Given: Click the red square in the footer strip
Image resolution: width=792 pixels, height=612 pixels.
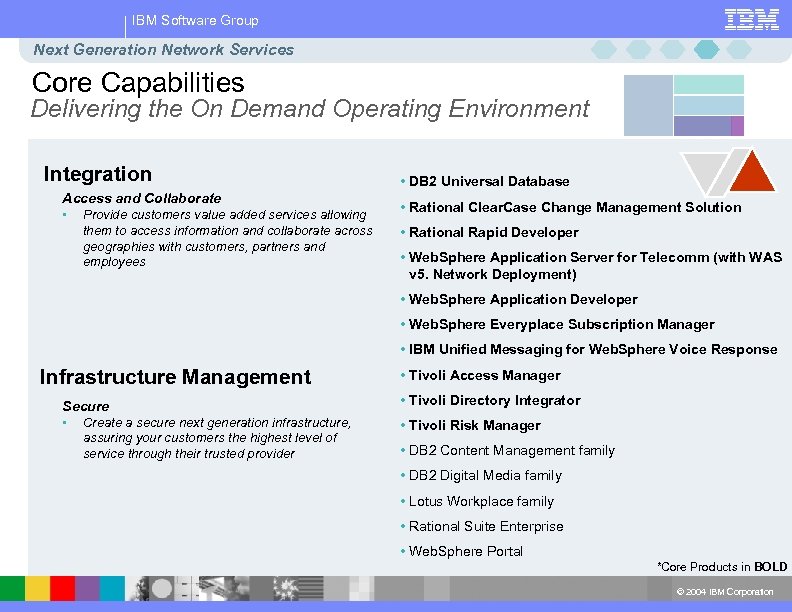Looking at the screenshot, I should (62, 588).
